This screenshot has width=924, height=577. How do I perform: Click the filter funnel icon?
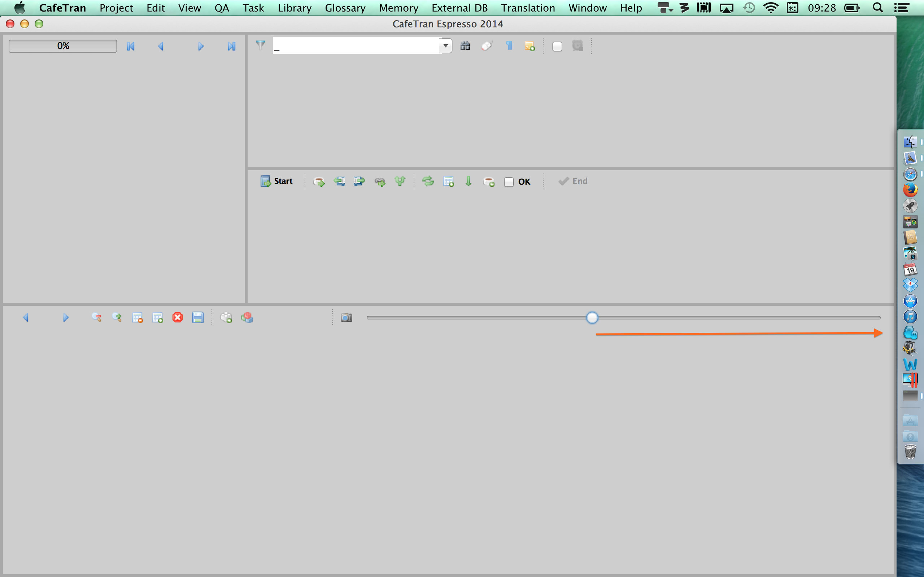coord(260,45)
